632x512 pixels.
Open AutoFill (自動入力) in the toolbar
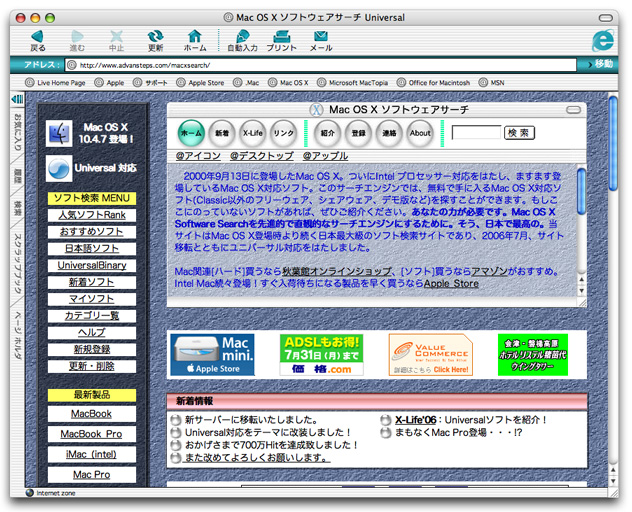[242, 38]
